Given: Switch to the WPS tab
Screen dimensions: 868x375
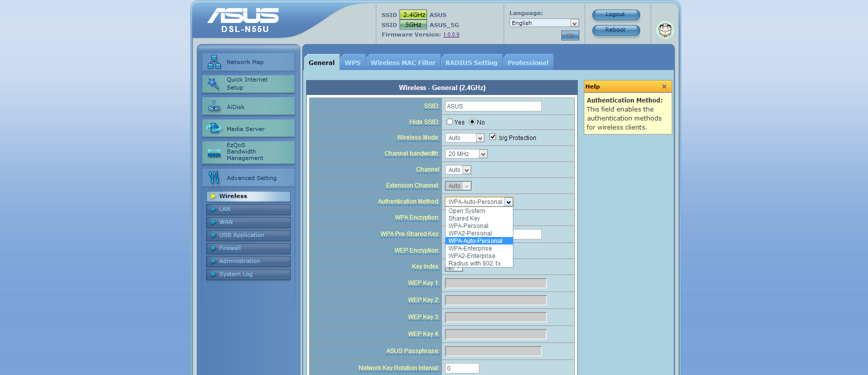Looking at the screenshot, I should click(353, 62).
